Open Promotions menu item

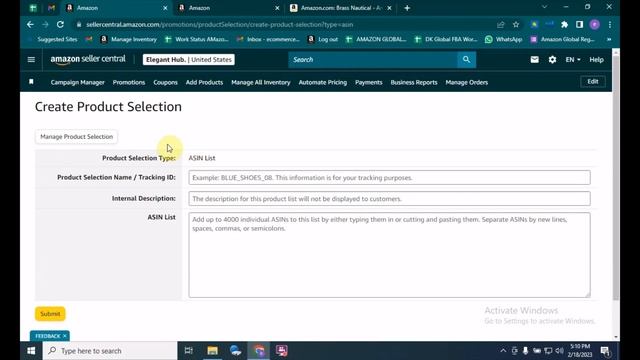point(129,82)
